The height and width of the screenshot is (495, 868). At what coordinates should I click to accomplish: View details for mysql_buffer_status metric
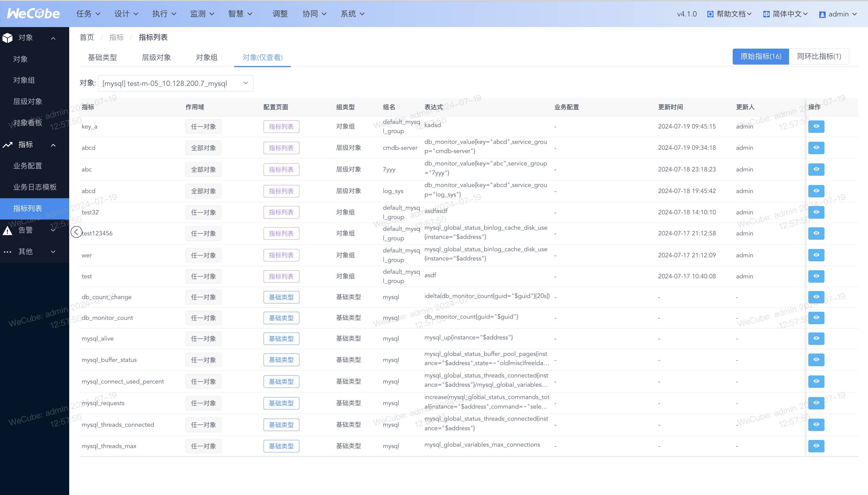tap(816, 360)
